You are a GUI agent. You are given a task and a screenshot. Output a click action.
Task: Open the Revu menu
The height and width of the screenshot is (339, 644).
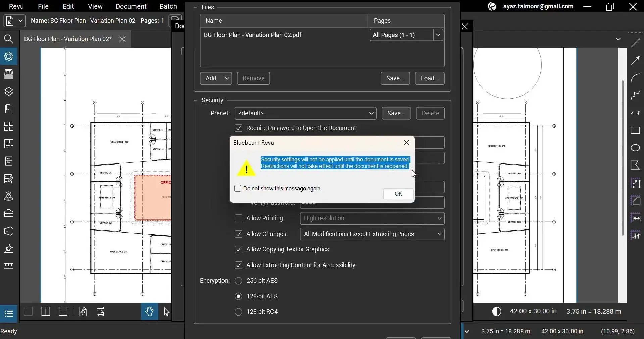16,6
